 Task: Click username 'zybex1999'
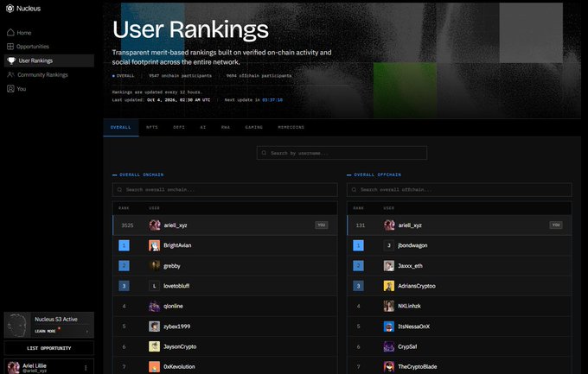tap(176, 326)
